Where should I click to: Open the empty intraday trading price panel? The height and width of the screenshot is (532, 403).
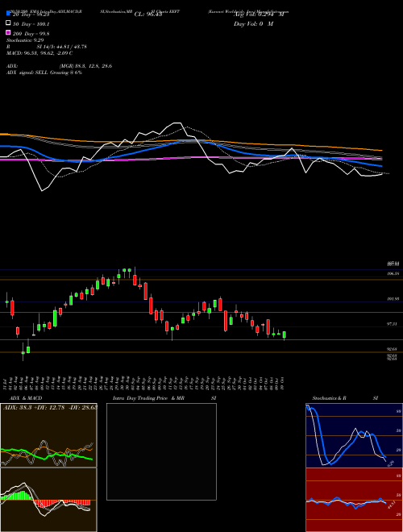click(161, 451)
